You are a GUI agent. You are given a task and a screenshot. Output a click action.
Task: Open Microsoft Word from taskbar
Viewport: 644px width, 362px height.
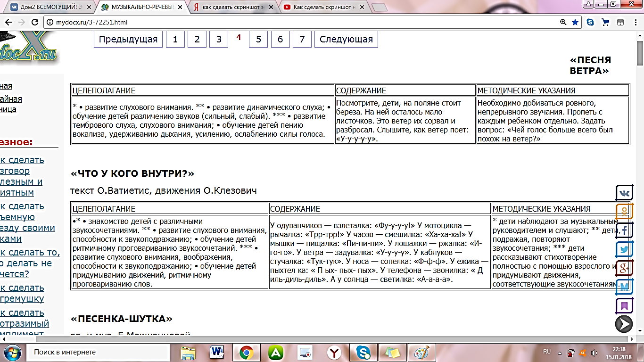coord(217,352)
